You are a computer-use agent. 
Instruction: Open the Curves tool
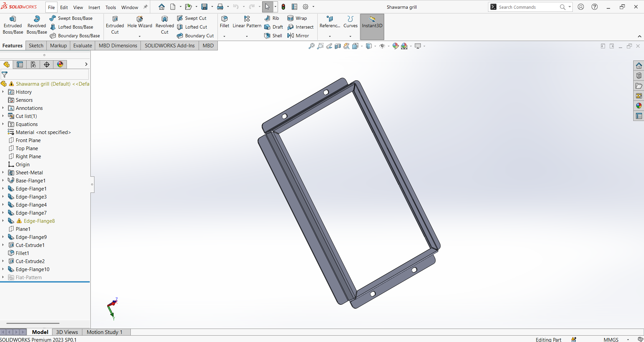click(x=350, y=22)
